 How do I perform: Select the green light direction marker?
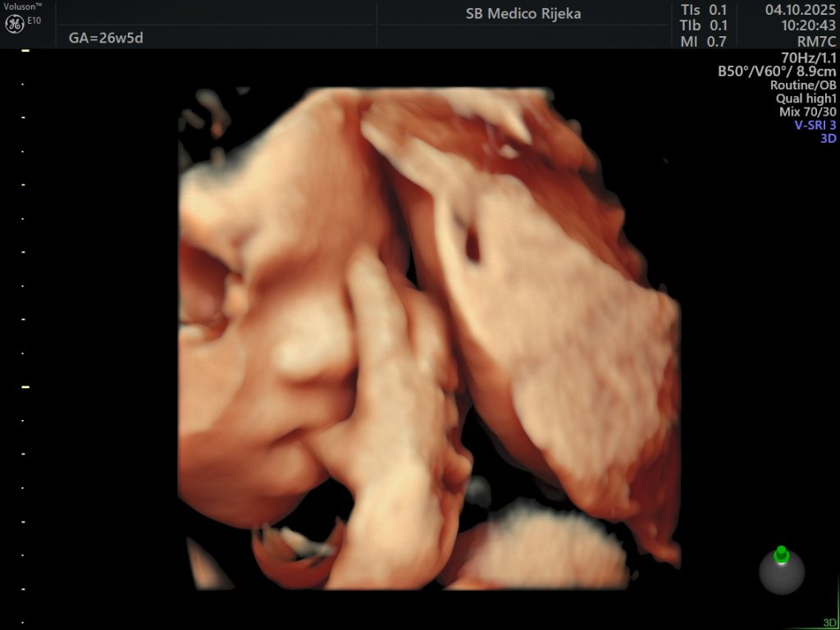(x=781, y=553)
